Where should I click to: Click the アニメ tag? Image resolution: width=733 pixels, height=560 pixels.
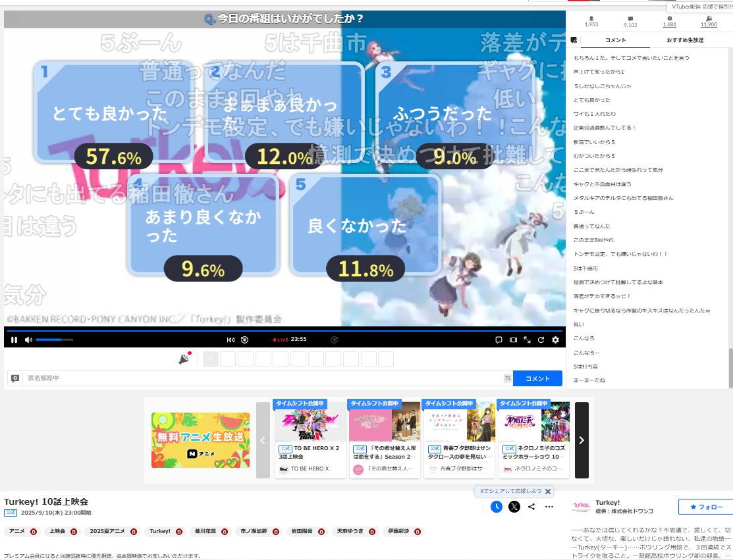[x=17, y=532]
